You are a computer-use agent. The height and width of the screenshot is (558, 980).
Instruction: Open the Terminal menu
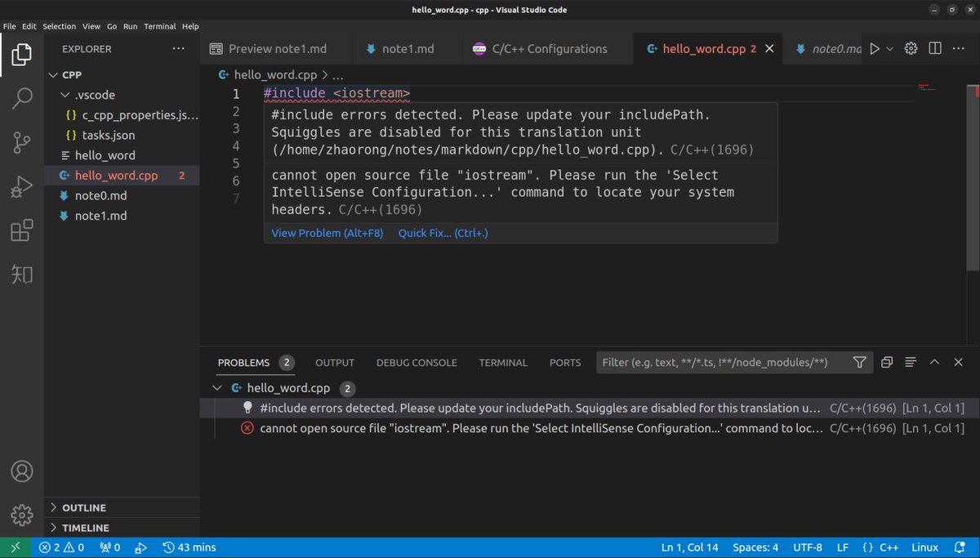pos(160,26)
